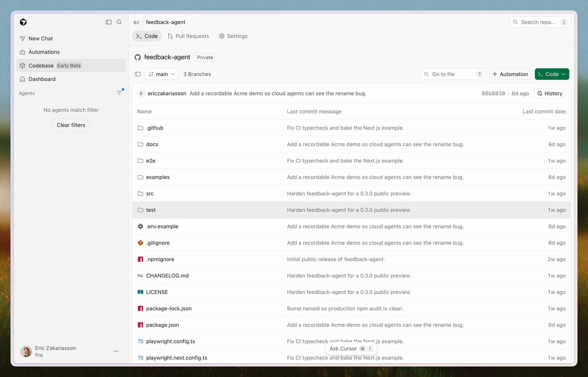This screenshot has height=377, width=588.
Task: Open CHANGELOG.md file
Action: point(167,276)
